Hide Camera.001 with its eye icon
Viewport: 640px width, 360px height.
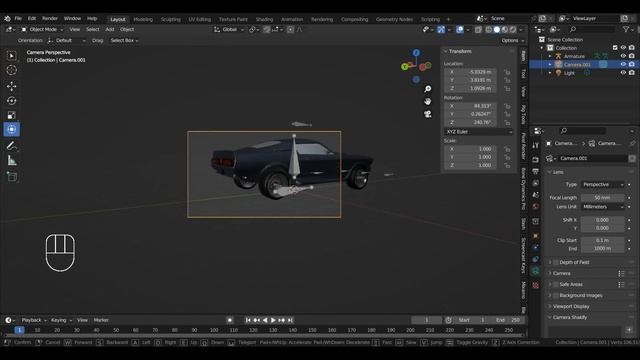(623, 64)
